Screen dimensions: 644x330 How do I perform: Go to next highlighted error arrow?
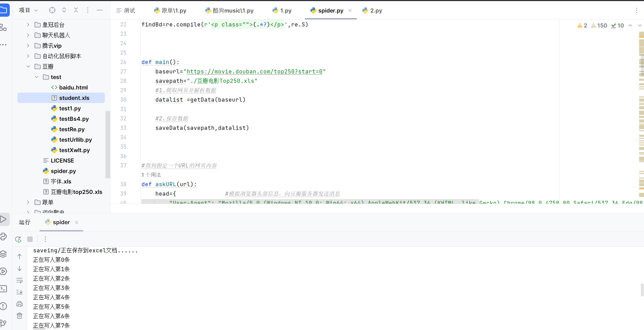point(640,25)
